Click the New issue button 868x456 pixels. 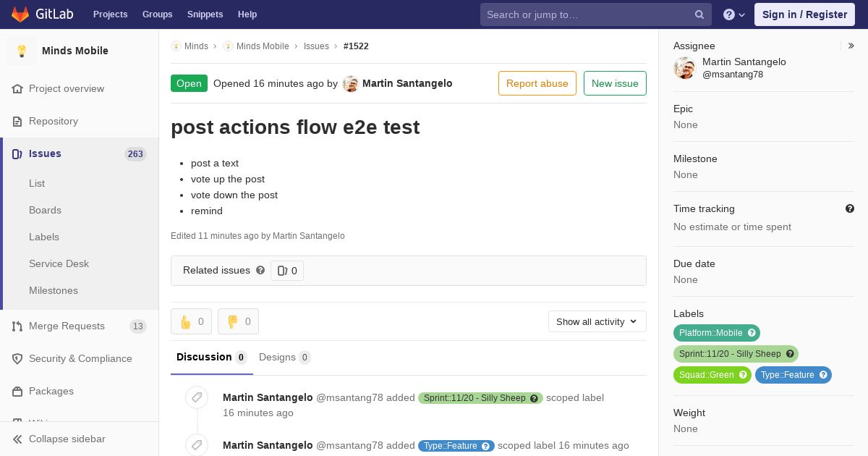[615, 83]
